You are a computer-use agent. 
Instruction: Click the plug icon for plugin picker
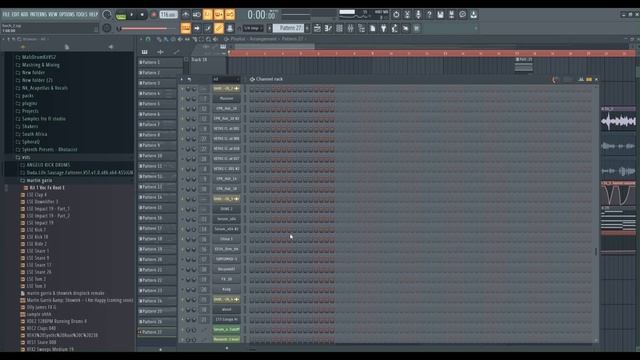click(383, 28)
